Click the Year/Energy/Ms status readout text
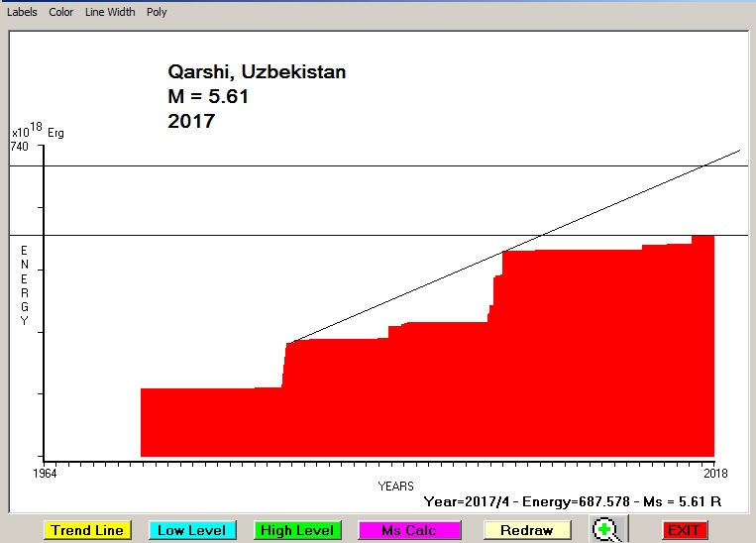The width and height of the screenshot is (756, 543). 572,502
